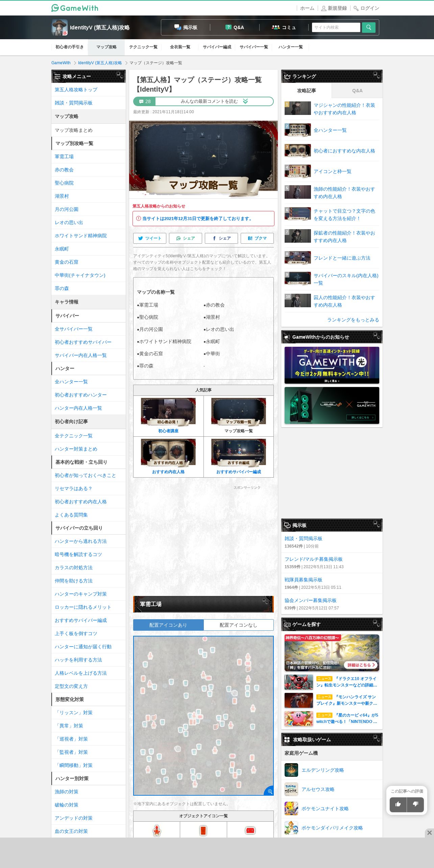Click the GAMEWITH光 campaign banner
Screen dimensions: 434x868
pyautogui.click(x=332, y=365)
